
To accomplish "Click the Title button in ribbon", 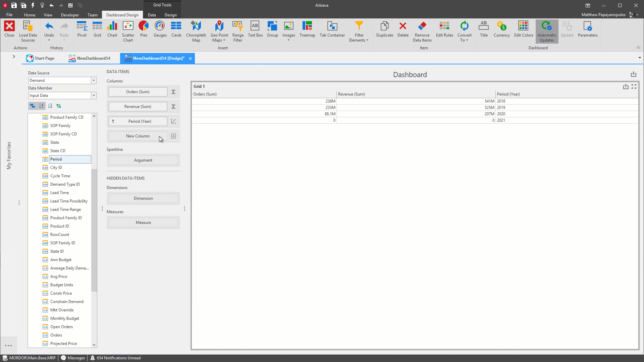I will [x=484, y=29].
